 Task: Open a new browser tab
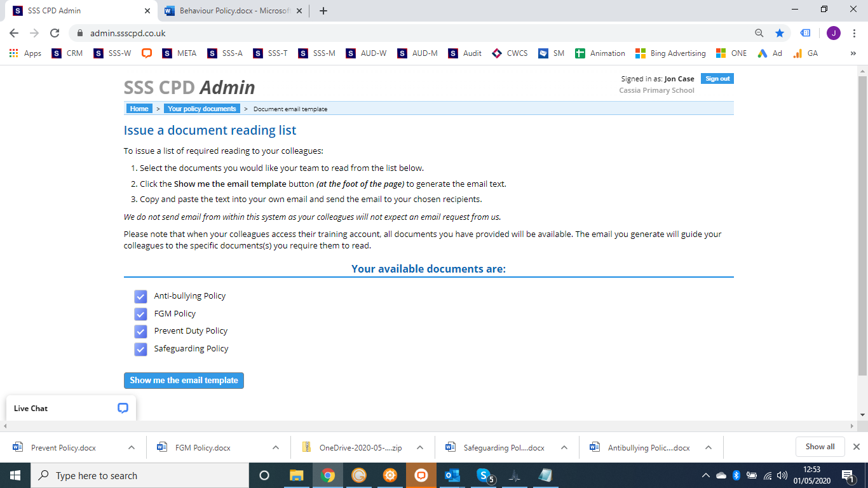pyautogui.click(x=323, y=11)
